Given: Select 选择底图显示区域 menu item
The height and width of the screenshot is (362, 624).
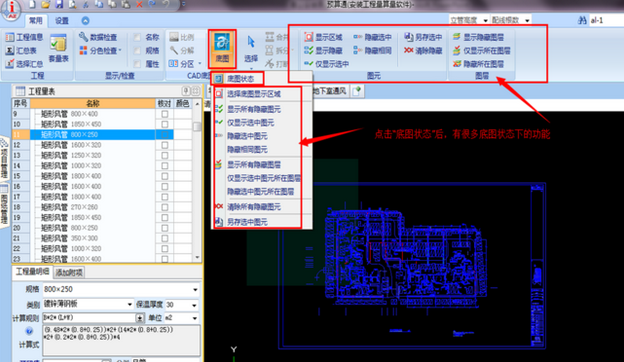Looking at the screenshot, I should coord(254,94).
